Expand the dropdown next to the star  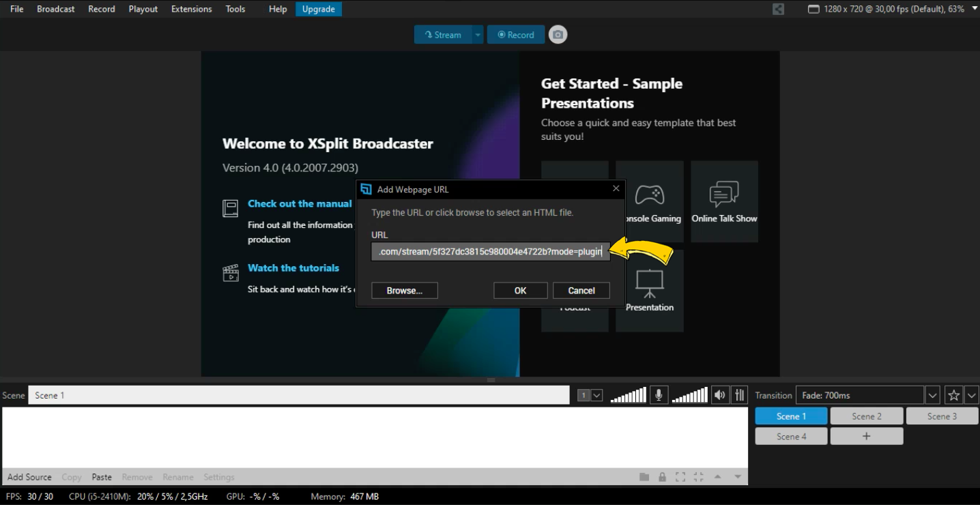tap(972, 395)
